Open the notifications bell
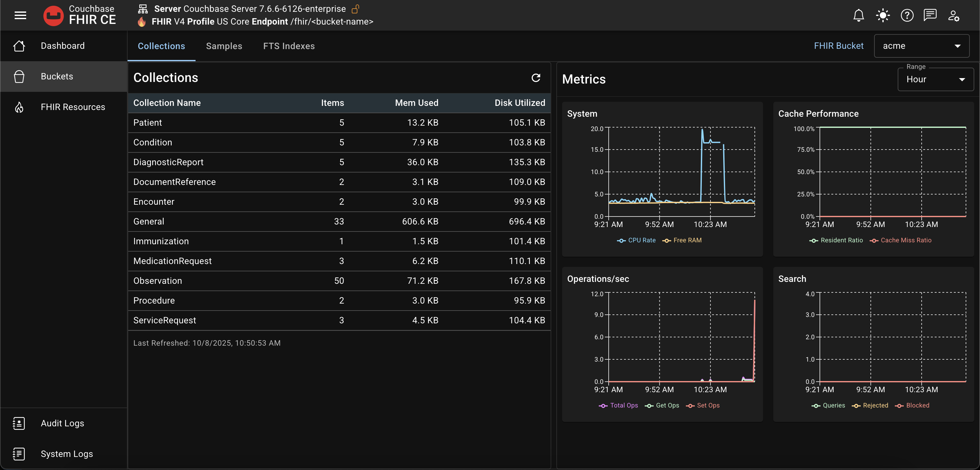 click(859, 15)
